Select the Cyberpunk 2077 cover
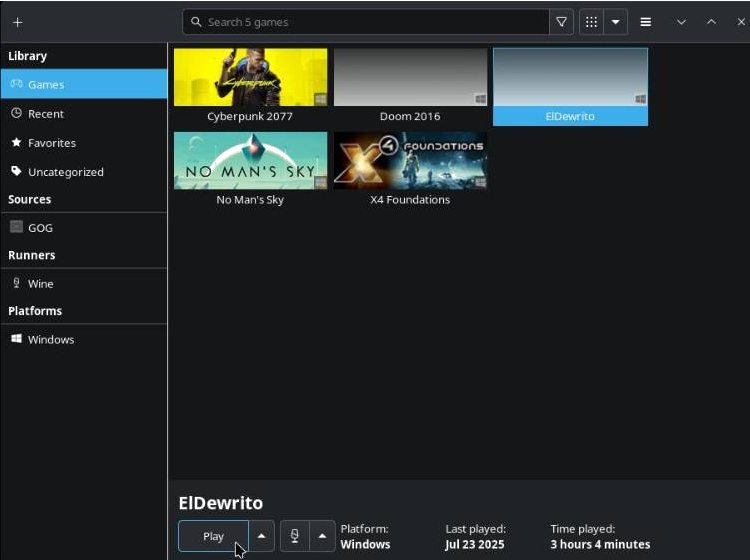Viewport: 750px width, 560px height. 251,77
